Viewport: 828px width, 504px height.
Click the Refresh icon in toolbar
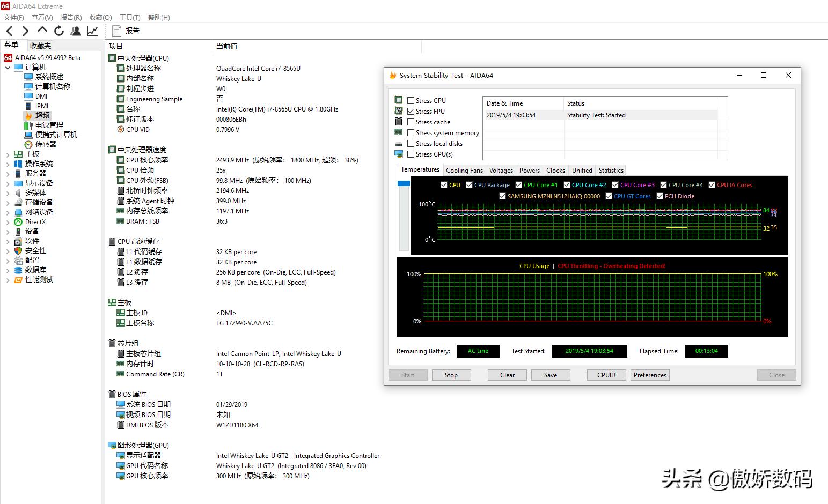pyautogui.click(x=59, y=31)
